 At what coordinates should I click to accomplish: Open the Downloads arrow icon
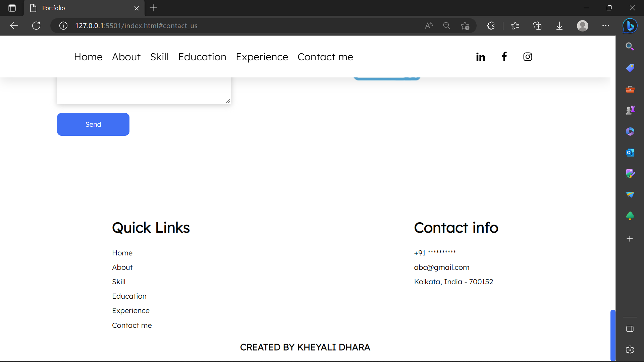pos(559,26)
